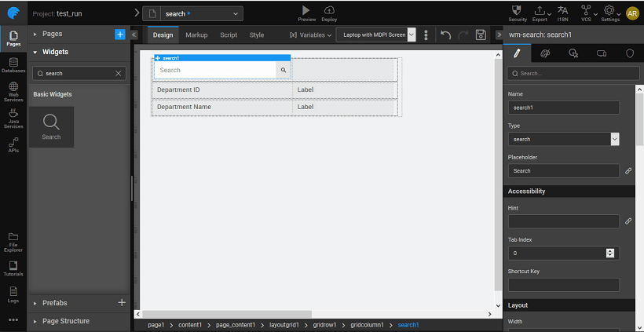
Task: Collapse the right properties panel
Action: point(499,35)
